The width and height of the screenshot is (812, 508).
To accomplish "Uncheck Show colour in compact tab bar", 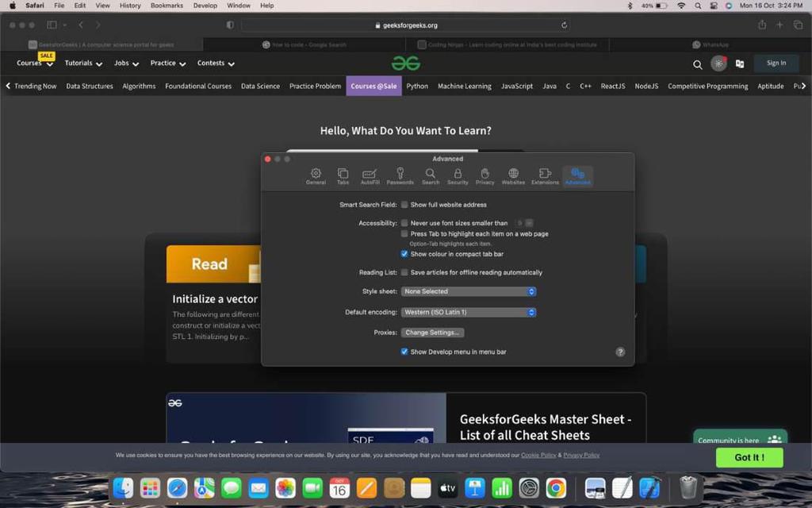I will (404, 254).
